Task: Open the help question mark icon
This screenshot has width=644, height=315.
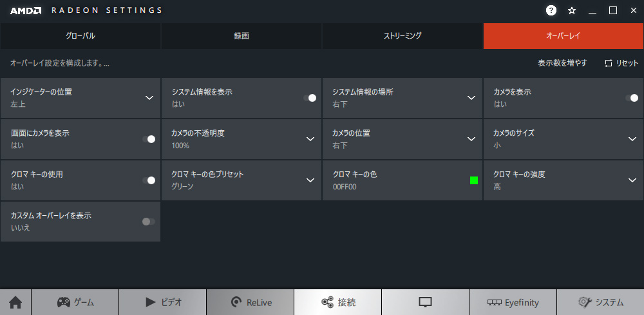Action: [x=551, y=11]
